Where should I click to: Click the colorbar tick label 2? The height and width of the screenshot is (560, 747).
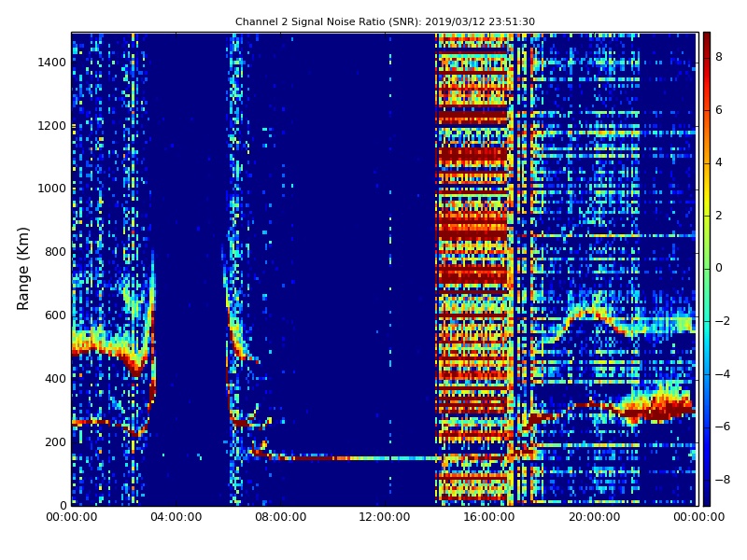[719, 216]
